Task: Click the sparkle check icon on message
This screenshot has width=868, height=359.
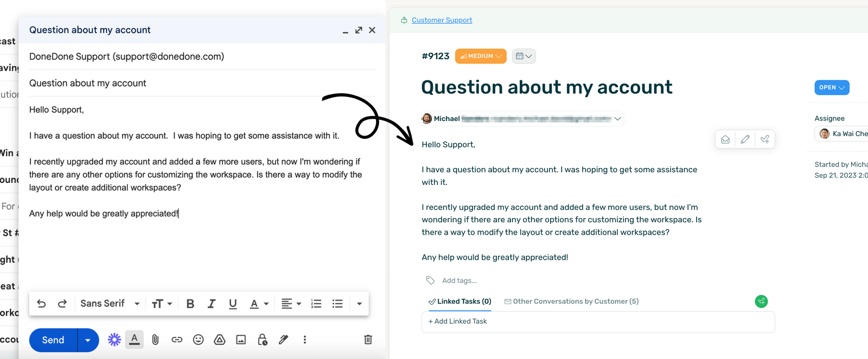Action: coord(765,140)
